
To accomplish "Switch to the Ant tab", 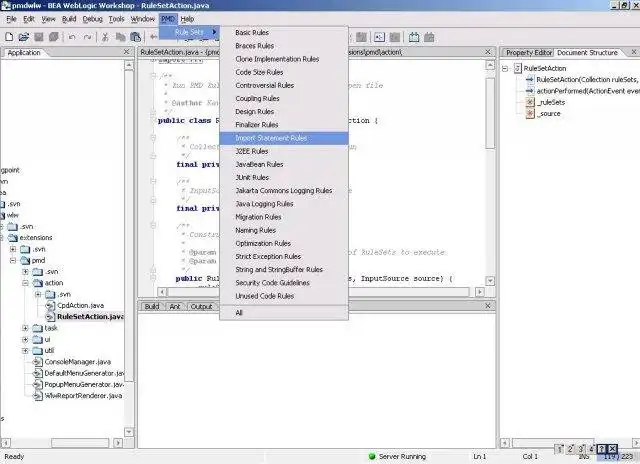I will 175,306.
